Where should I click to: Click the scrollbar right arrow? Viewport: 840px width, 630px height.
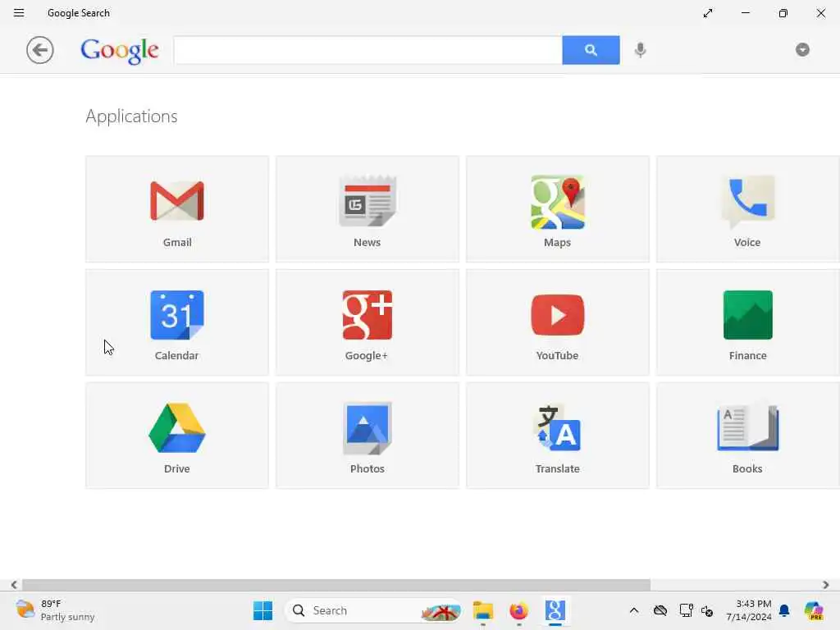(x=825, y=584)
